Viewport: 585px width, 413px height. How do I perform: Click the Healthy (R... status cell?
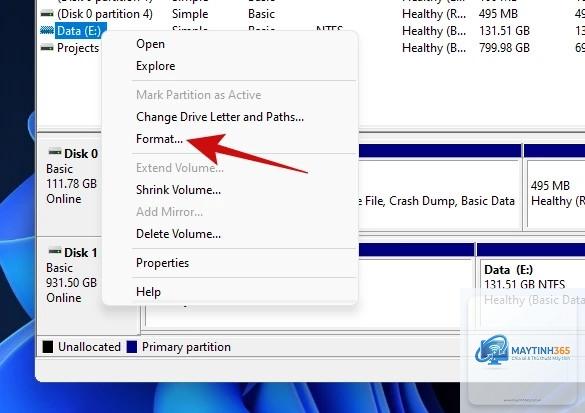(x=434, y=14)
